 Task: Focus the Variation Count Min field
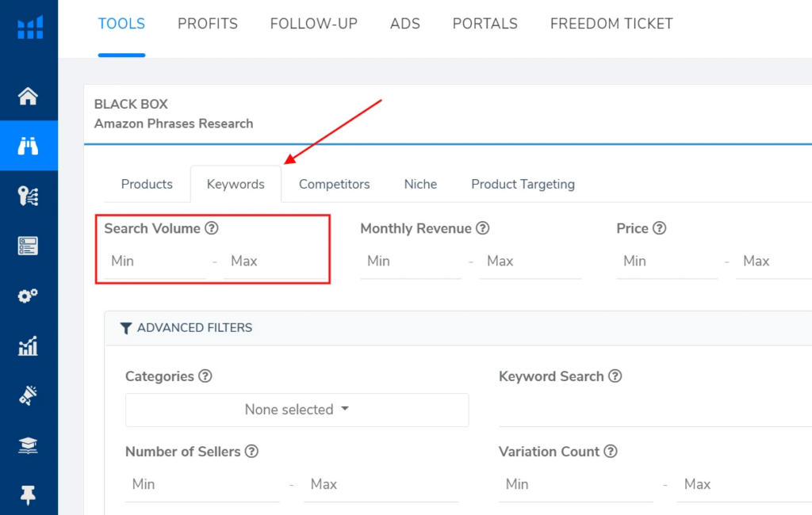click(x=576, y=484)
